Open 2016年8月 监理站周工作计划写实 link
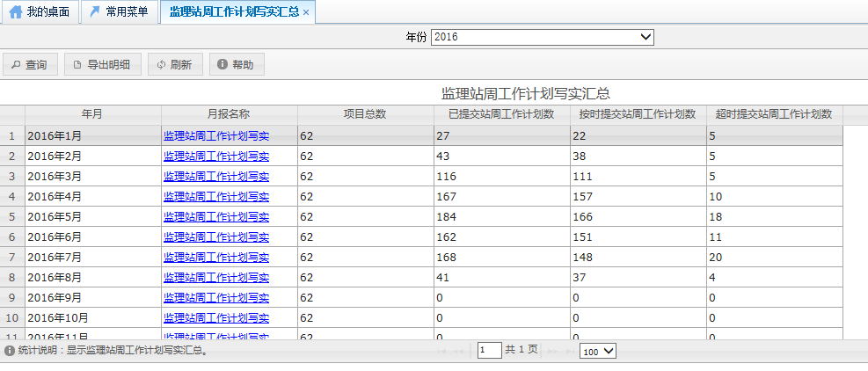Viewport: 868px width, 371px height. coord(216,277)
